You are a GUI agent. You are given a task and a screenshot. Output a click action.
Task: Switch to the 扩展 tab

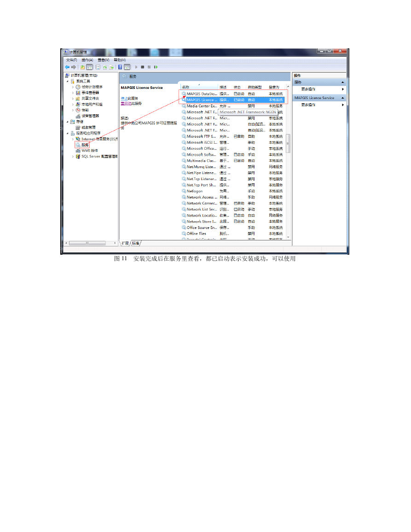pyautogui.click(x=125, y=243)
